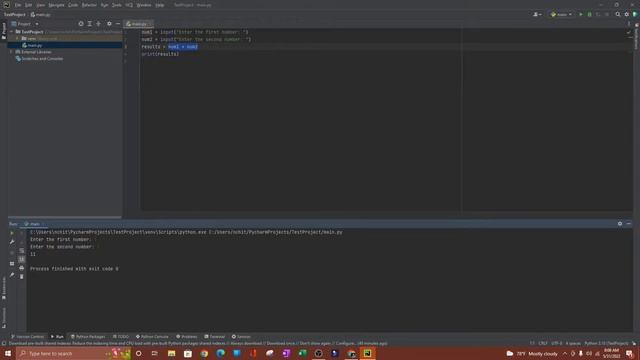Toggle scroll to end icon in Run panel
The image size is (640, 360).
click(22, 259)
